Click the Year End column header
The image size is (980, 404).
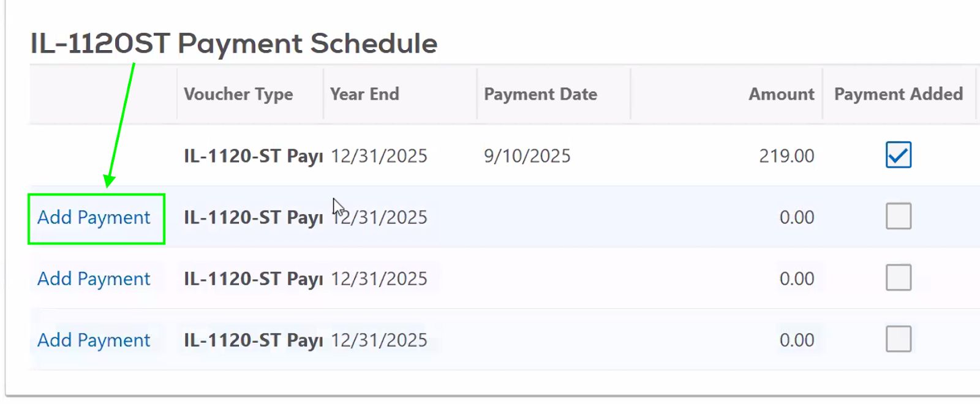[x=364, y=94]
